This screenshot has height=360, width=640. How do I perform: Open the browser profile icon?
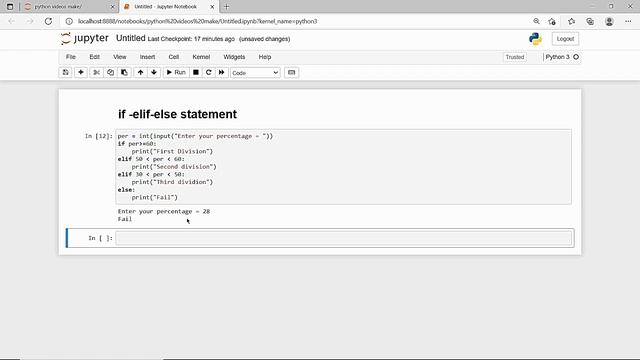(609, 21)
